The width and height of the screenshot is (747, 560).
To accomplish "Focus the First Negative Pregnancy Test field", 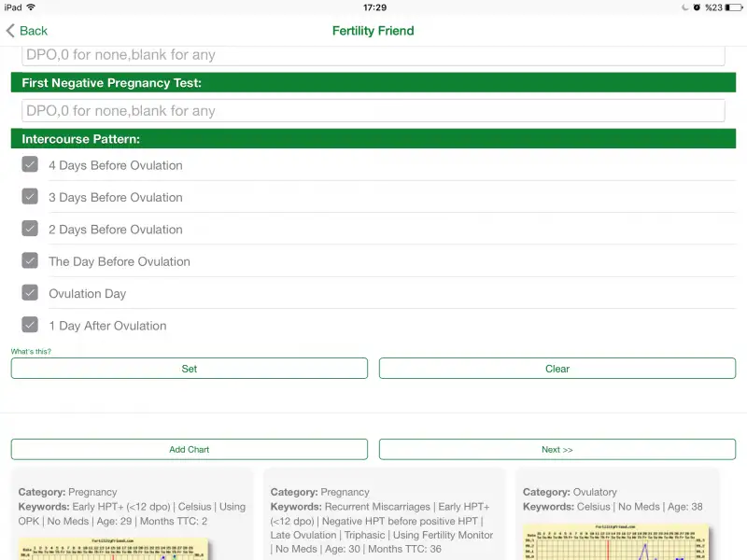I will 373,110.
